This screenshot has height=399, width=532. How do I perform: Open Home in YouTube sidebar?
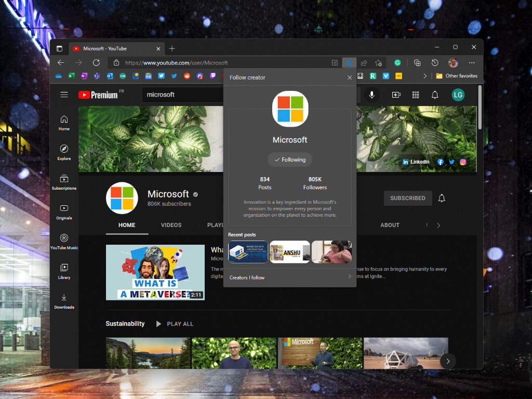(x=64, y=123)
